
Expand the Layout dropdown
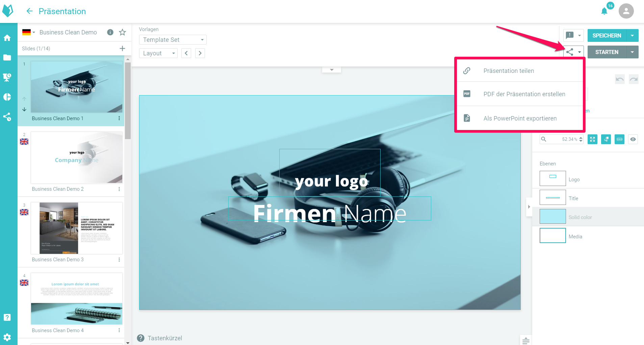(x=158, y=53)
